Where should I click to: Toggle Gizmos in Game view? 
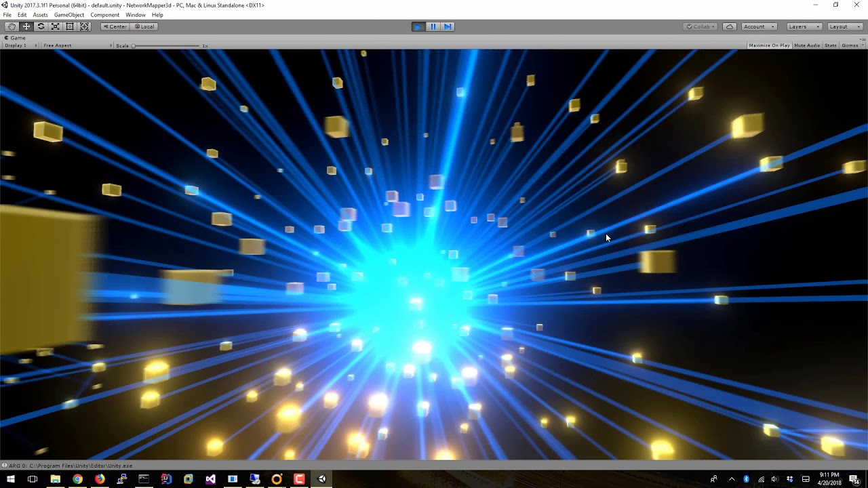point(849,45)
